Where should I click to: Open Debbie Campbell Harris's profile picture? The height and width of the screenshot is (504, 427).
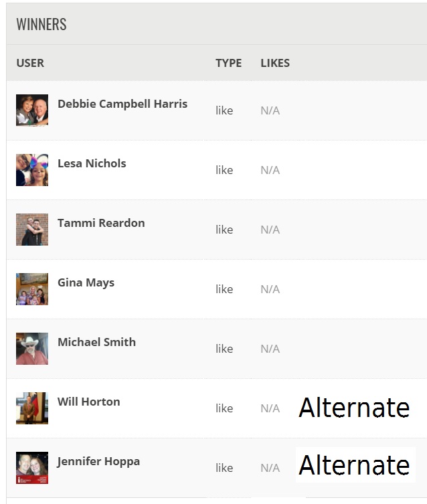(32, 110)
